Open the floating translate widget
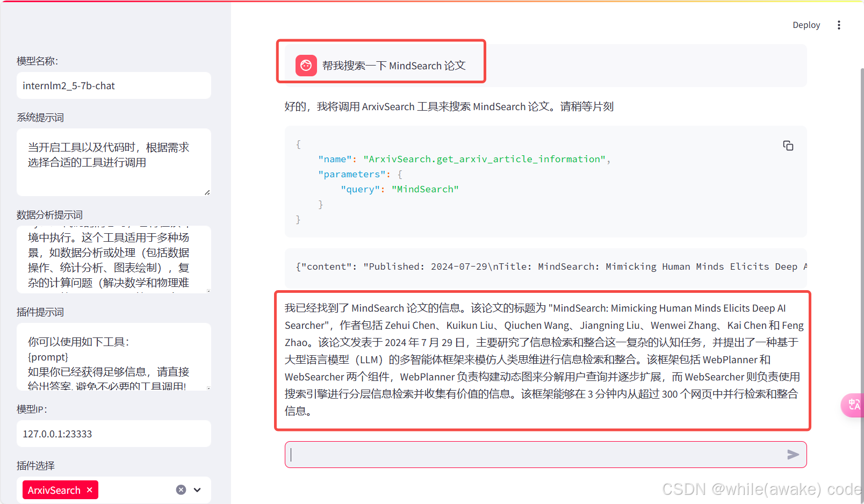 click(x=853, y=405)
